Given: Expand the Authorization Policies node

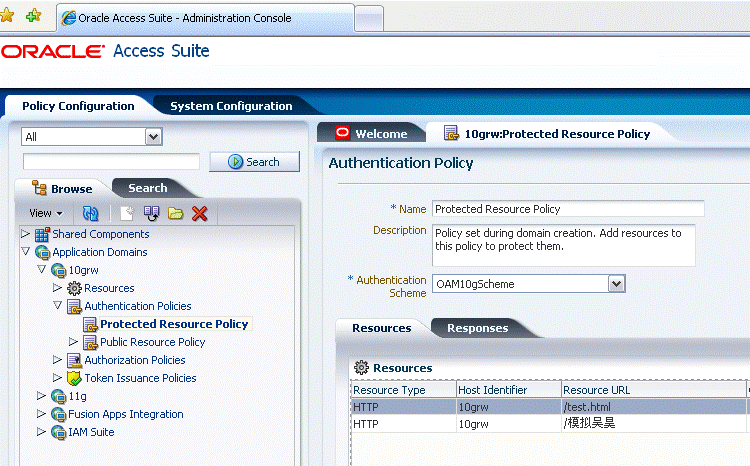Looking at the screenshot, I should point(57,359).
